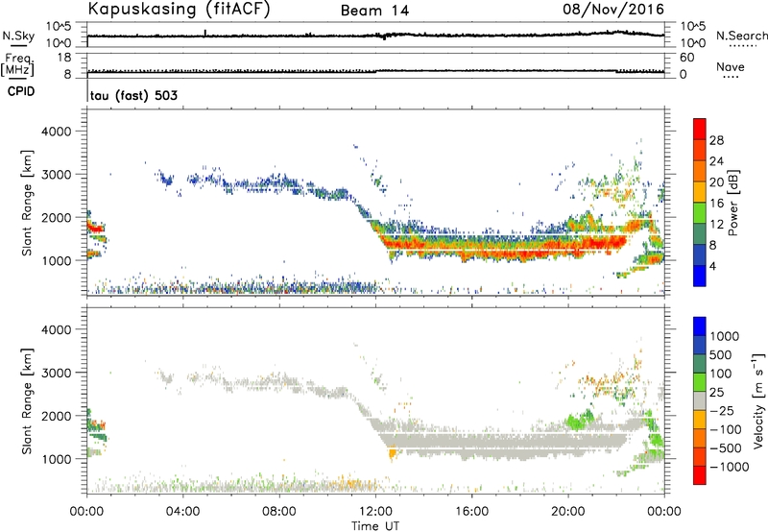The height and width of the screenshot is (532, 768).
Task: Click the '1000' tick at the velocity colorbar top
Action: point(724,336)
